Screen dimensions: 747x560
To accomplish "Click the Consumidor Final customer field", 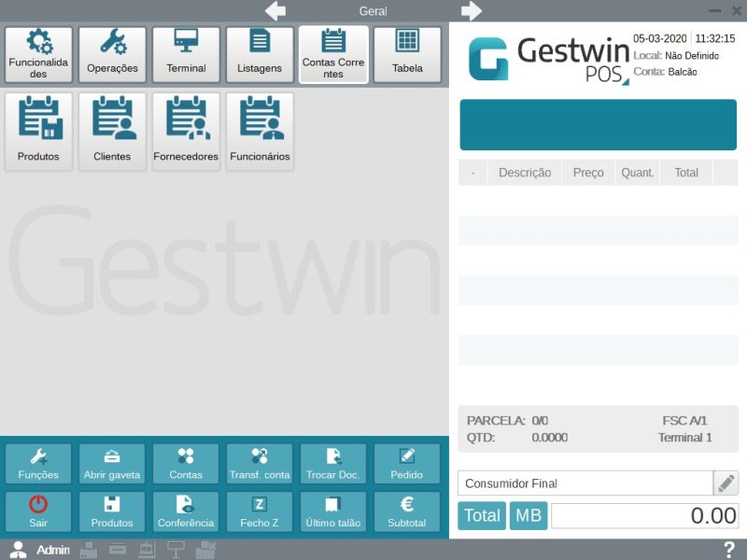I will tap(585, 483).
